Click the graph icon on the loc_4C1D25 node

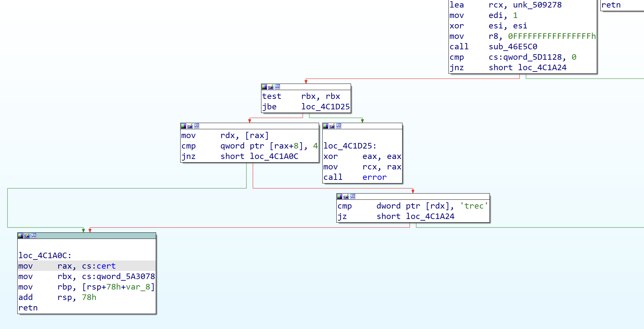[x=339, y=126]
